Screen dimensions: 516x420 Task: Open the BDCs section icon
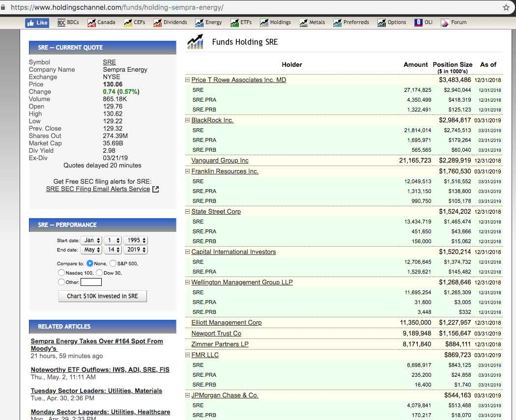click(61, 23)
